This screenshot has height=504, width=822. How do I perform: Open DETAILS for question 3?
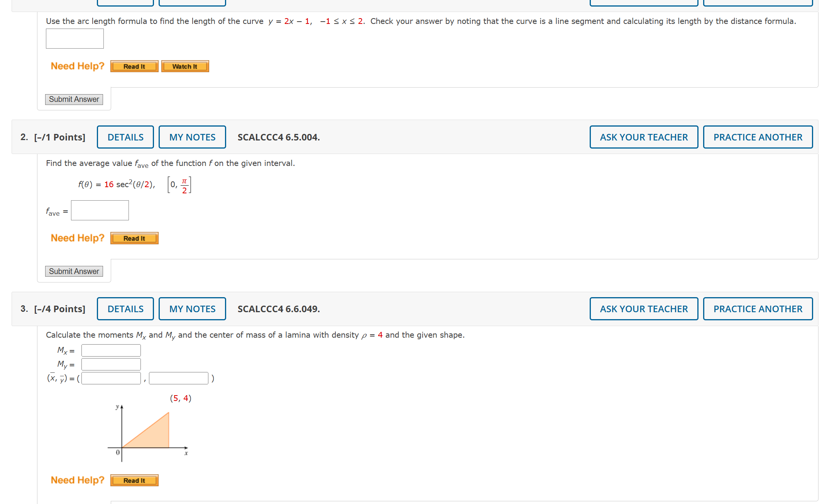[x=125, y=309]
